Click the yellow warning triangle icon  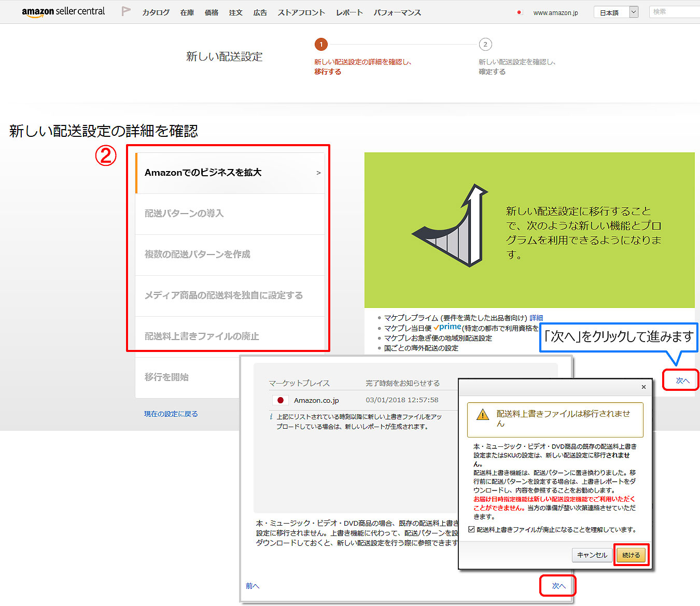coord(483,415)
